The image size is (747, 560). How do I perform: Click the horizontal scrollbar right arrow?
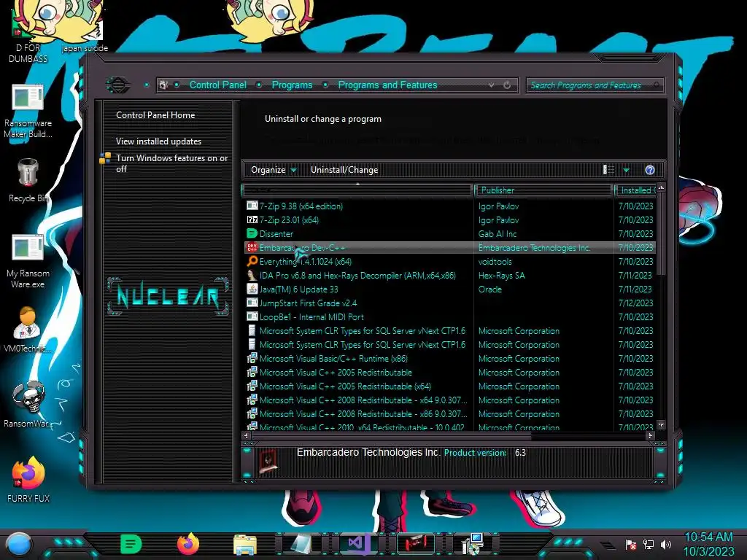pos(650,435)
